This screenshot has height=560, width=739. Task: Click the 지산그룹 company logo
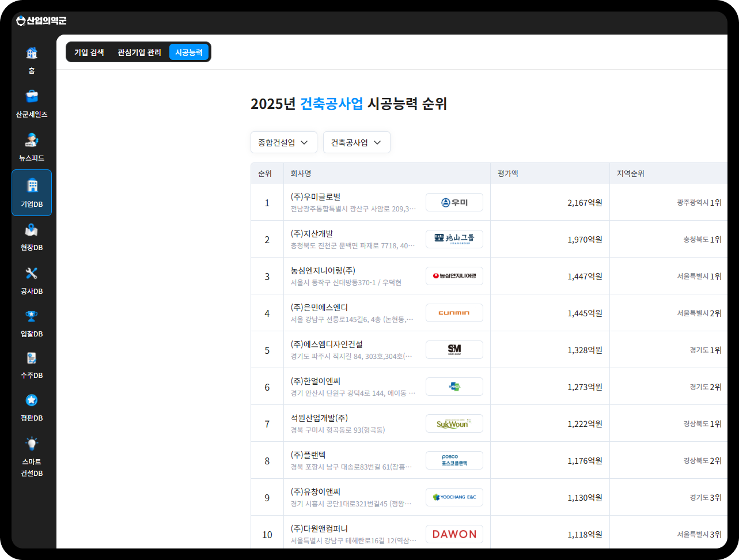[x=454, y=239]
